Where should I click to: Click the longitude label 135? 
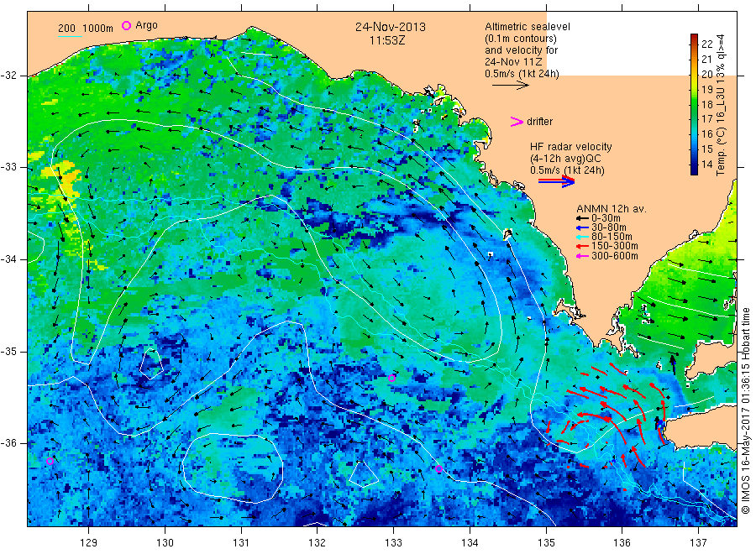click(x=546, y=543)
